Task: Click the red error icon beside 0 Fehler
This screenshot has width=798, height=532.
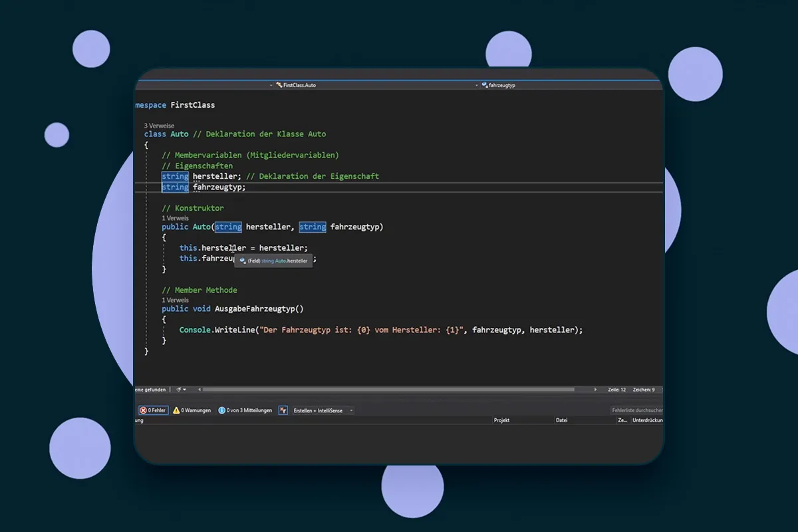Action: [x=143, y=410]
